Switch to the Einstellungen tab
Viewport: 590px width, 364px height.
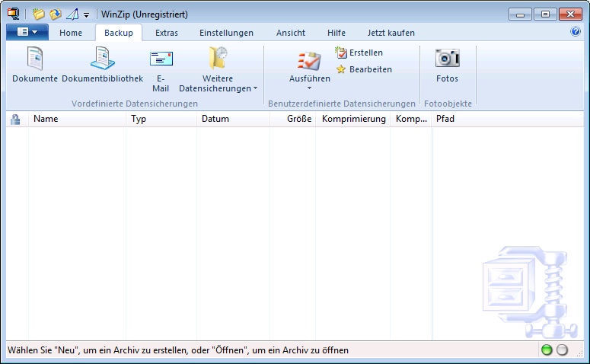[226, 33]
